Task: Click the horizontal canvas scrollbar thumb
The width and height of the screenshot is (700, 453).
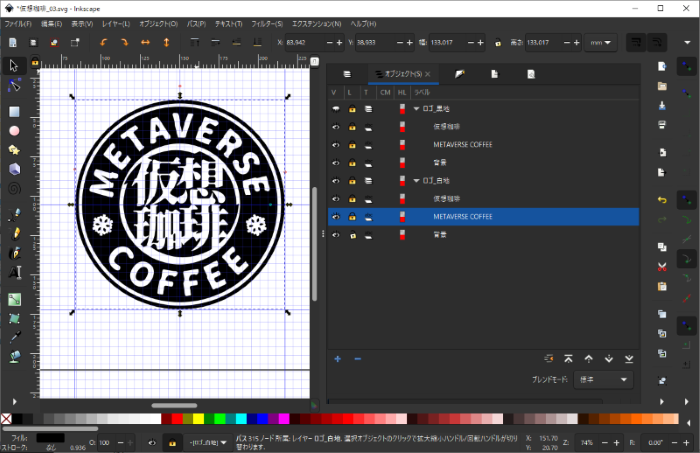Action: (174, 406)
